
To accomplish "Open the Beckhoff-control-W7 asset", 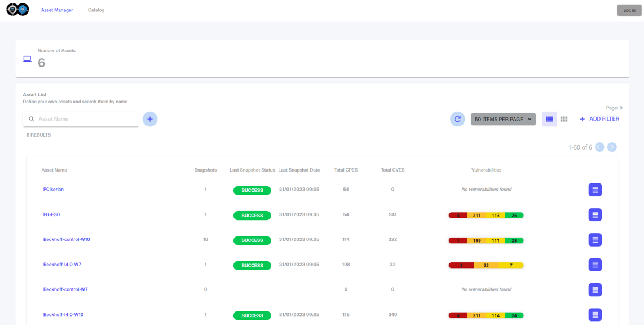I will point(66,289).
